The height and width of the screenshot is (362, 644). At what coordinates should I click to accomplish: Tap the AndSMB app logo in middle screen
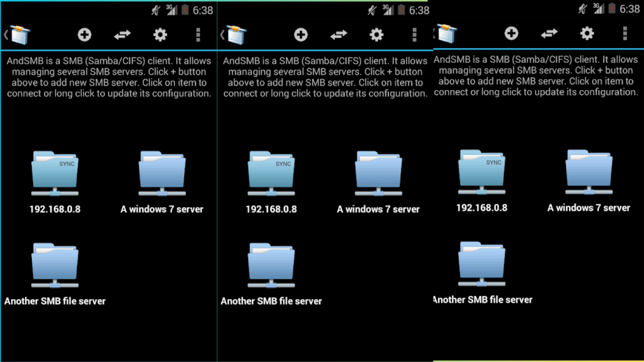point(236,35)
